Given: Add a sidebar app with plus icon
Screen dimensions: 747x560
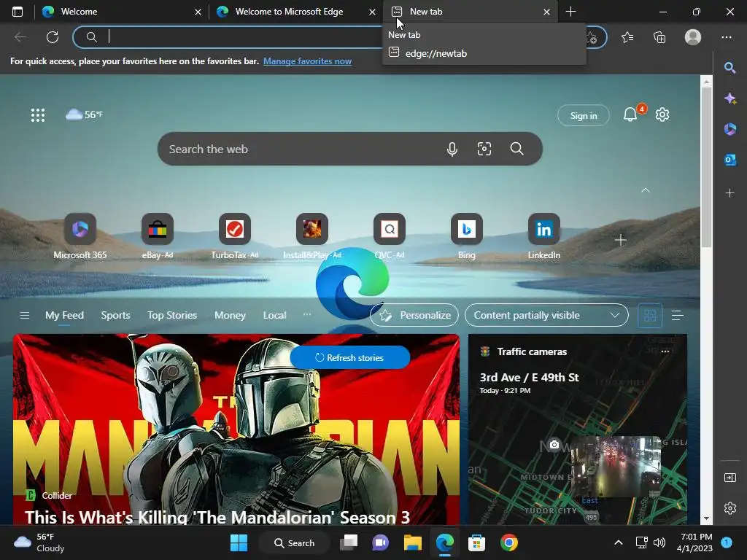Looking at the screenshot, I should tap(729, 192).
